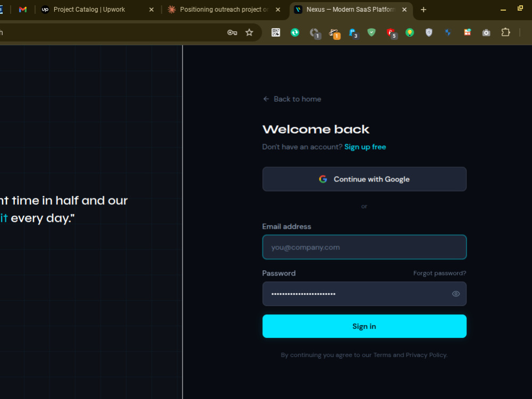
Task: Focus the Email address field
Action: [x=364, y=247]
